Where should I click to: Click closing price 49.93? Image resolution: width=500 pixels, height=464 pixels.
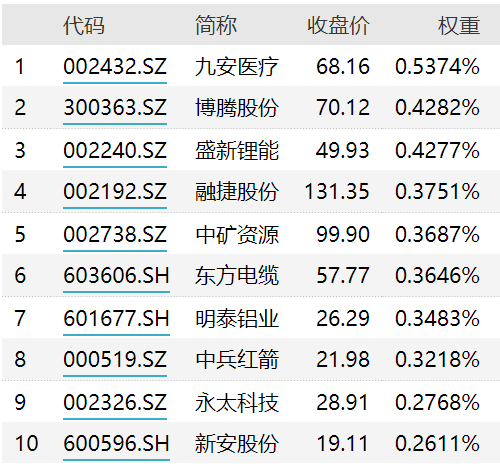pyautogui.click(x=343, y=150)
